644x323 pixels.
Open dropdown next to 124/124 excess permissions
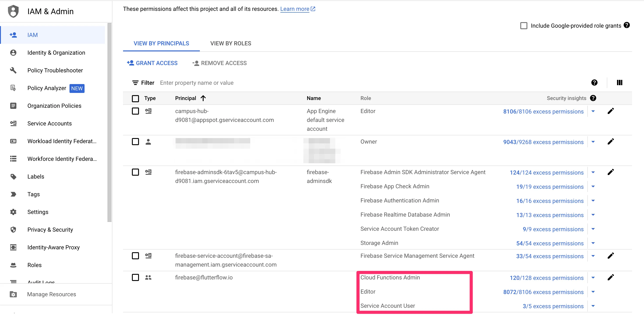point(593,172)
